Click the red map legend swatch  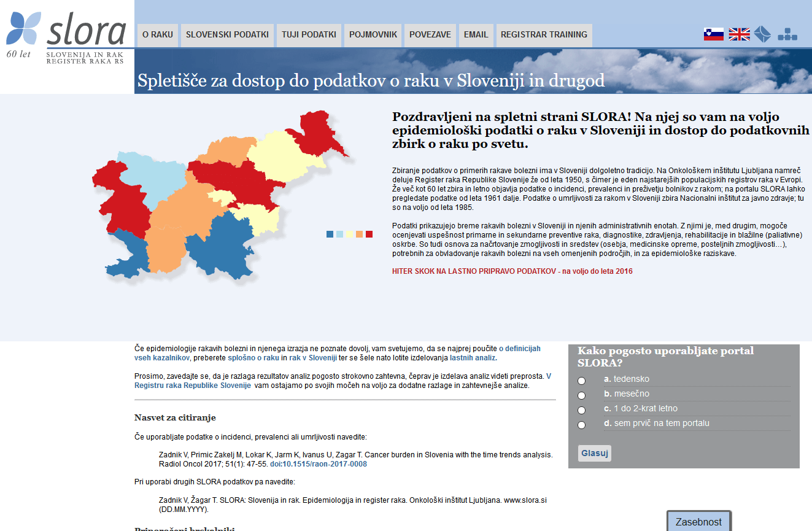pos(369,234)
